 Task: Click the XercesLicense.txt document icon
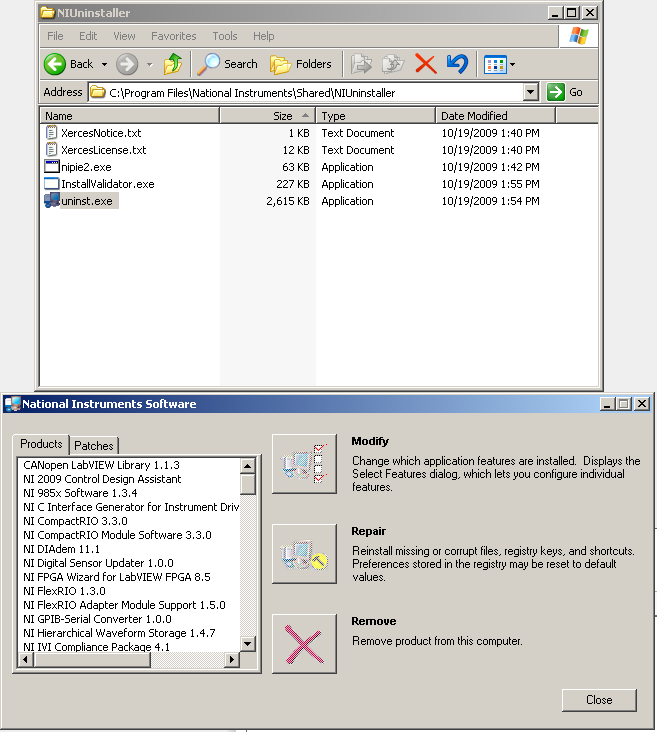tap(51, 149)
